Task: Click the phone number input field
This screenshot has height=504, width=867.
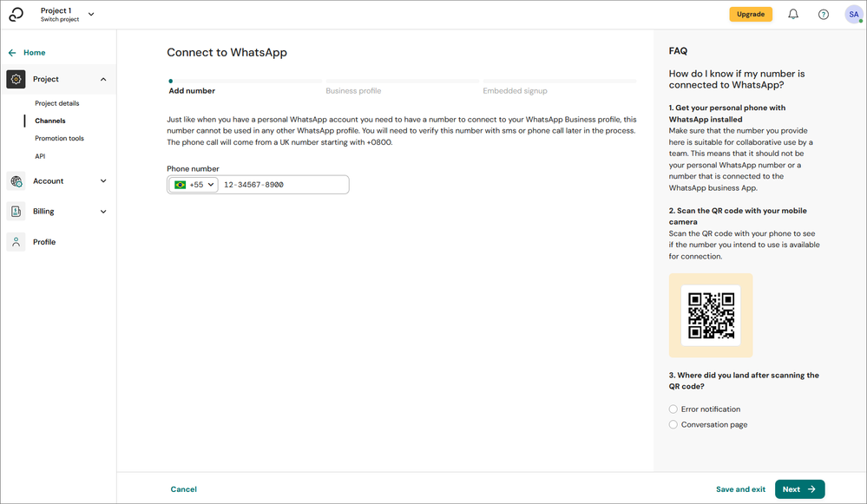Action: coord(283,185)
